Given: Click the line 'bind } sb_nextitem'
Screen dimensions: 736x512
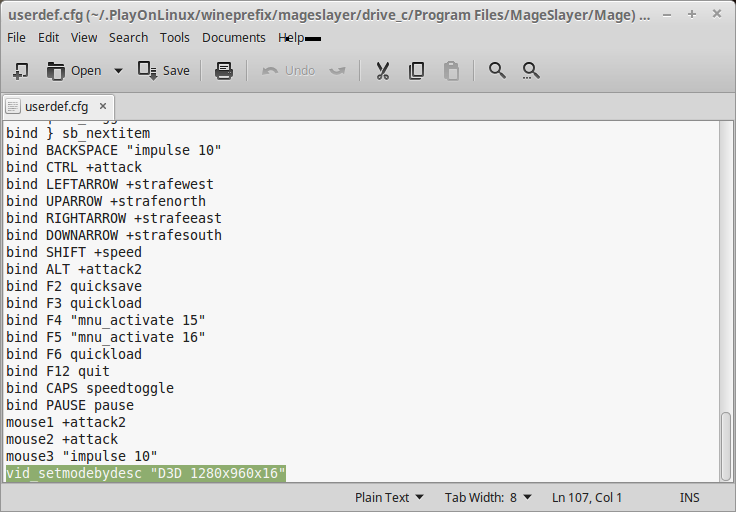Looking at the screenshot, I should coord(78,133).
